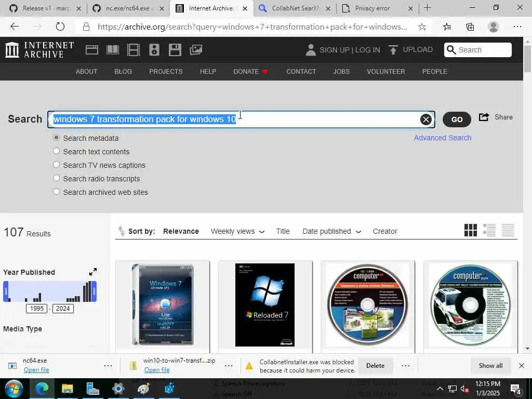Click right handle of year range slider
Screen dimensions: 532x399
(94, 291)
